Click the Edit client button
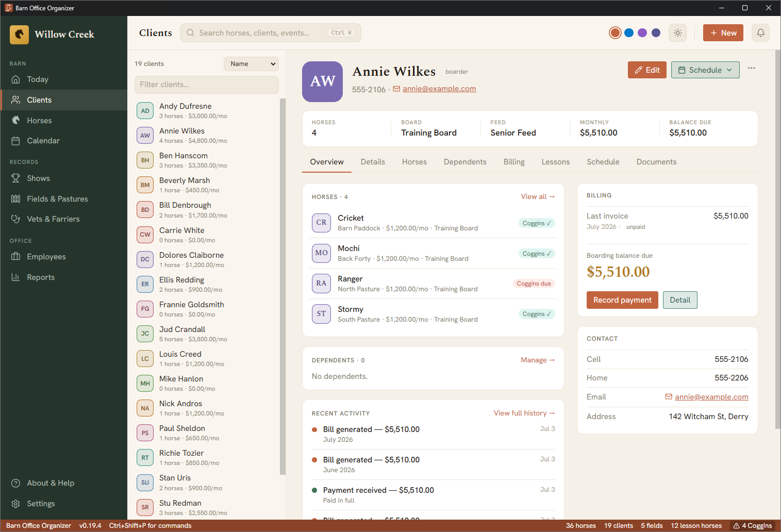Viewport: 781px width, 532px height. [647, 70]
